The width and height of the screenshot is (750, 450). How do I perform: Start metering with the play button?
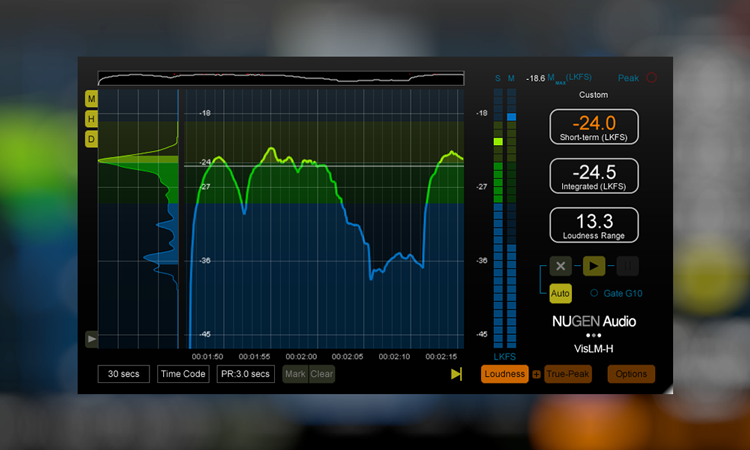[594, 266]
